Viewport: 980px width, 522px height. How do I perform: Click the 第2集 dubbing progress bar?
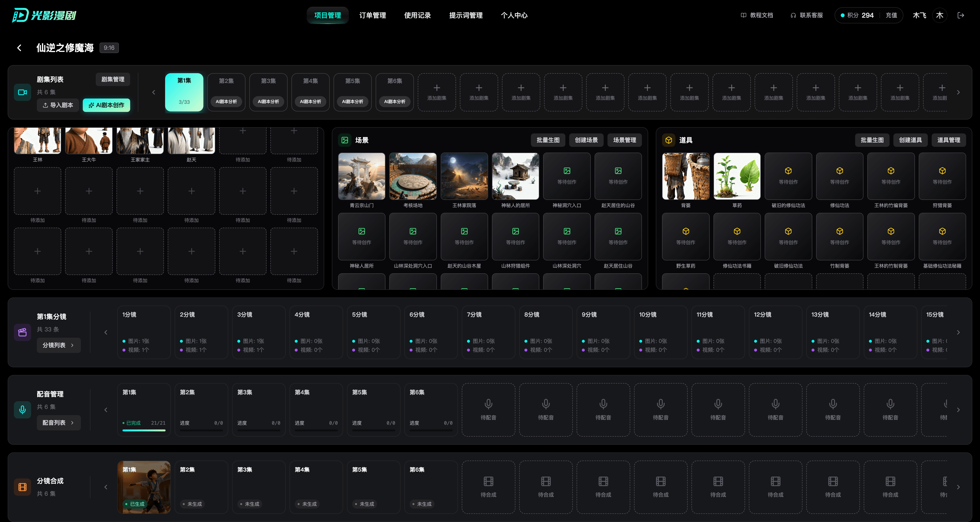point(201,430)
